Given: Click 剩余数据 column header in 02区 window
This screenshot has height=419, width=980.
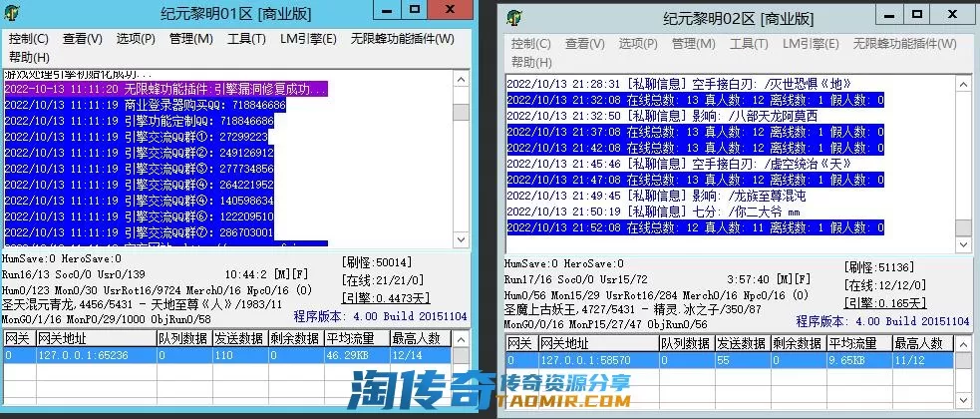Looking at the screenshot, I should 799,344.
